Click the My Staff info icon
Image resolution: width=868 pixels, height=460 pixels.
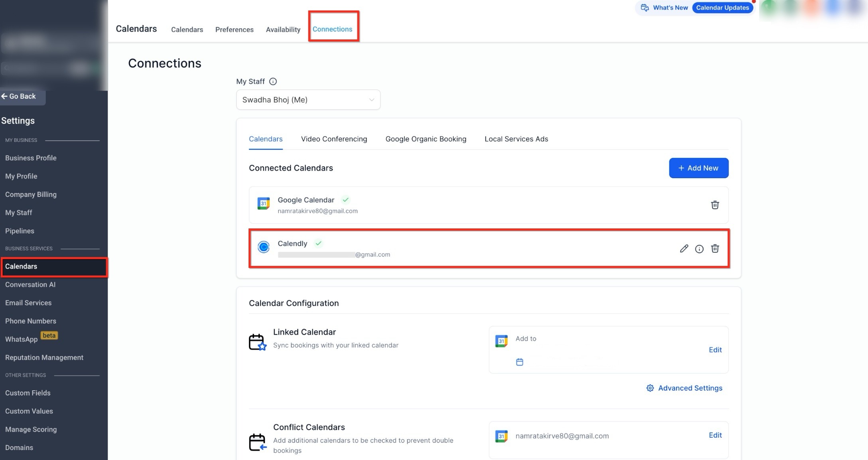coord(273,81)
